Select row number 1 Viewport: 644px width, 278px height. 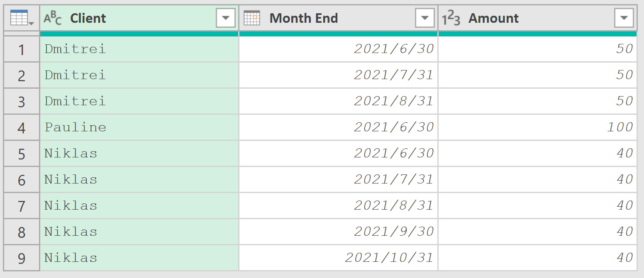tap(22, 49)
